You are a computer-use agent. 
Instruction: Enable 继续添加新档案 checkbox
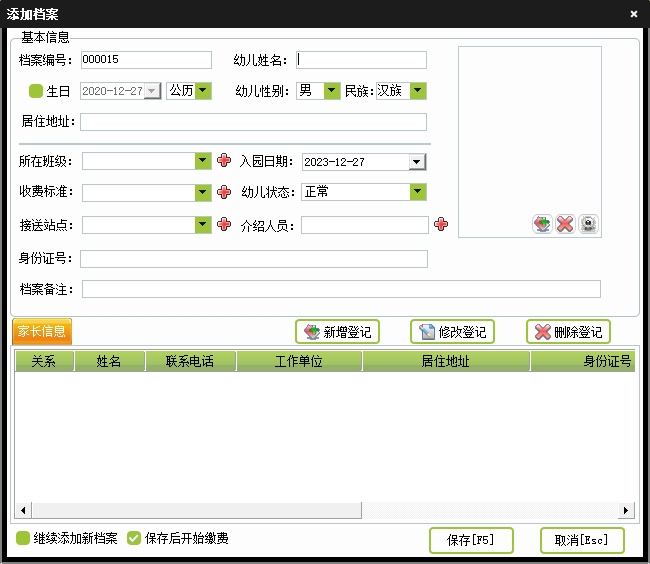23,538
